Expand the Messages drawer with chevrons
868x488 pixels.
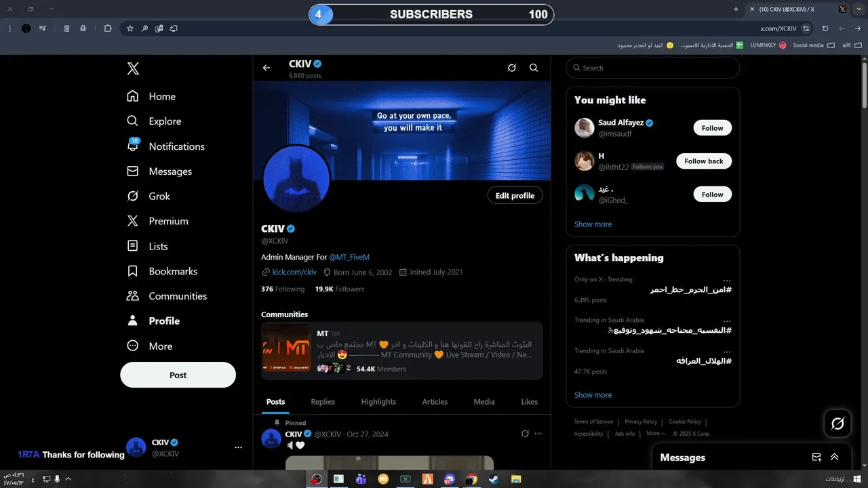point(835,457)
